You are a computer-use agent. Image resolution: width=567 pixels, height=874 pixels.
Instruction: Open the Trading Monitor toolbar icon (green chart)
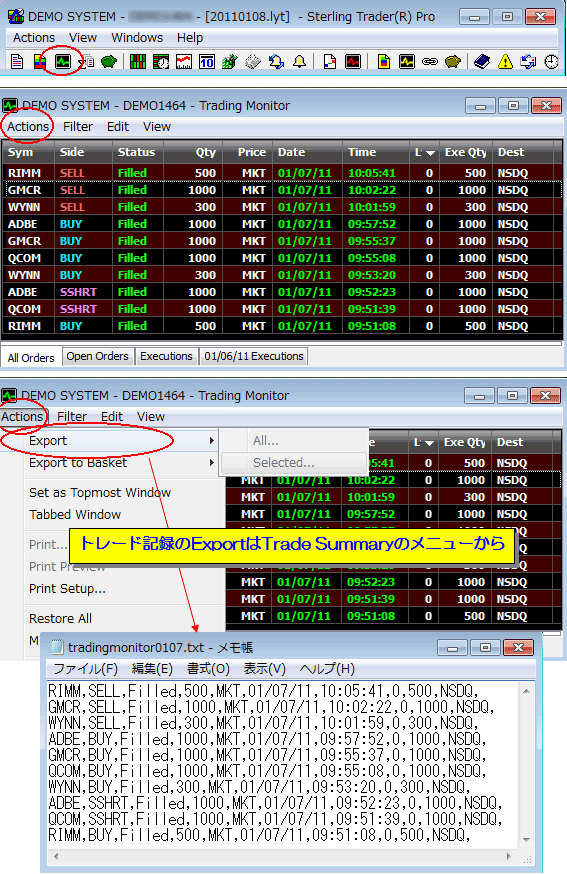62,61
